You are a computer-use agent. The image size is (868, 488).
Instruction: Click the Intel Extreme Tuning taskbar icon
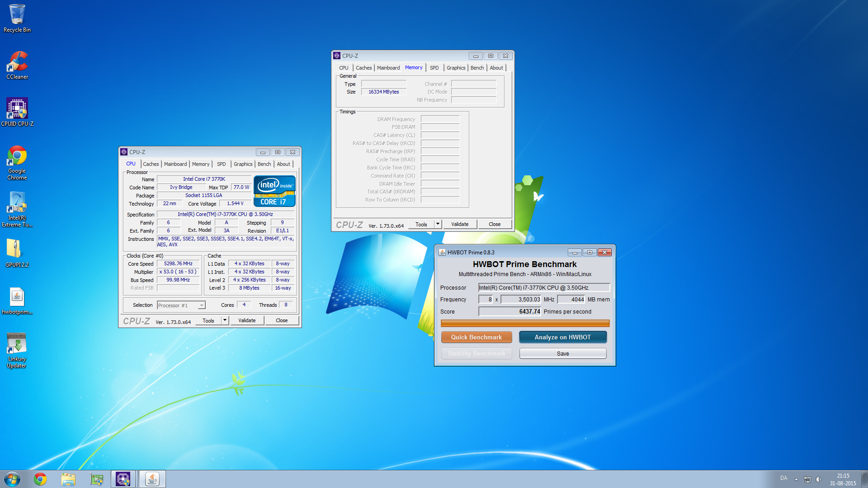96,479
